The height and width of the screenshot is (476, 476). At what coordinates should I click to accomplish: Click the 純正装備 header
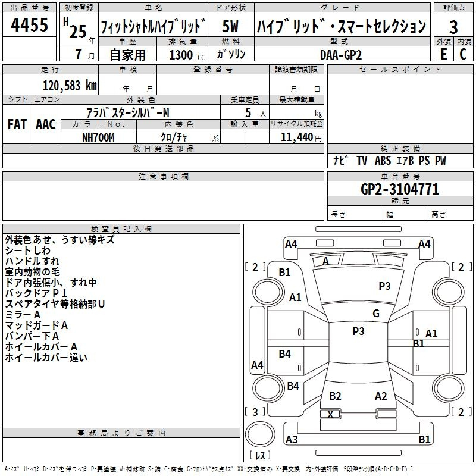tap(400, 148)
